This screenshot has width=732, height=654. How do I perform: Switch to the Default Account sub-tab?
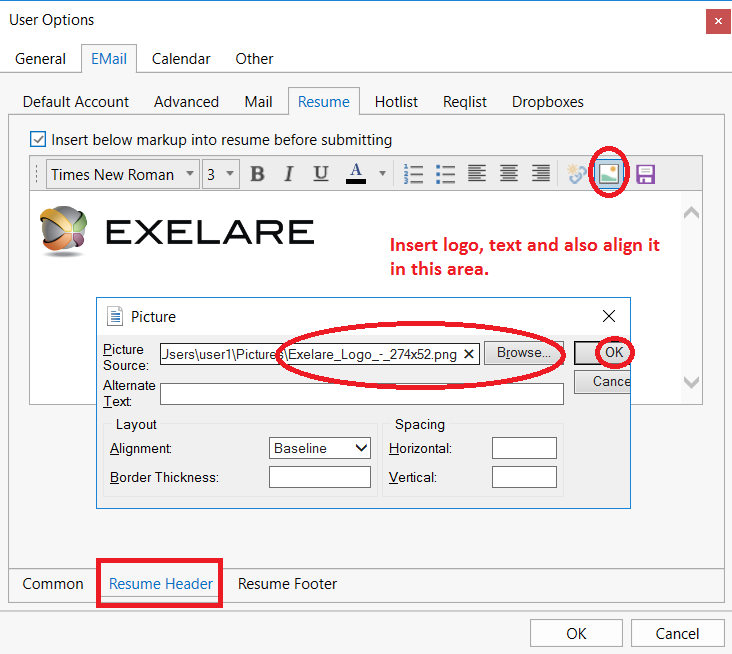76,102
